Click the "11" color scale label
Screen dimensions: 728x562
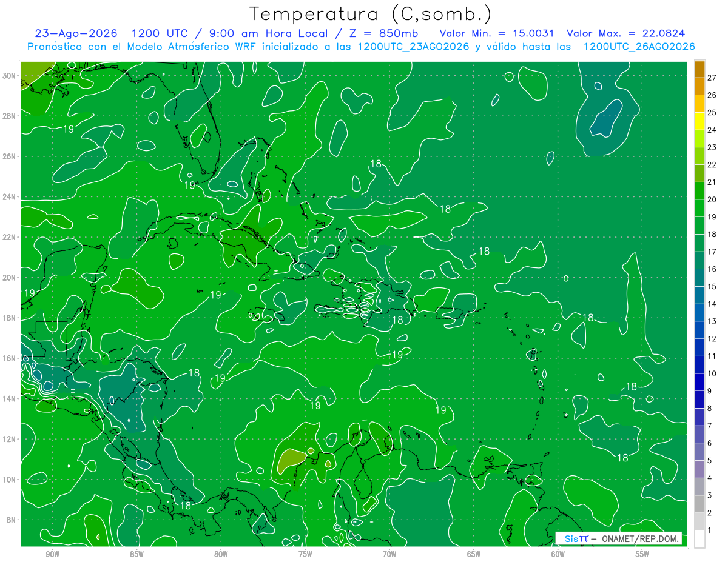712,356
